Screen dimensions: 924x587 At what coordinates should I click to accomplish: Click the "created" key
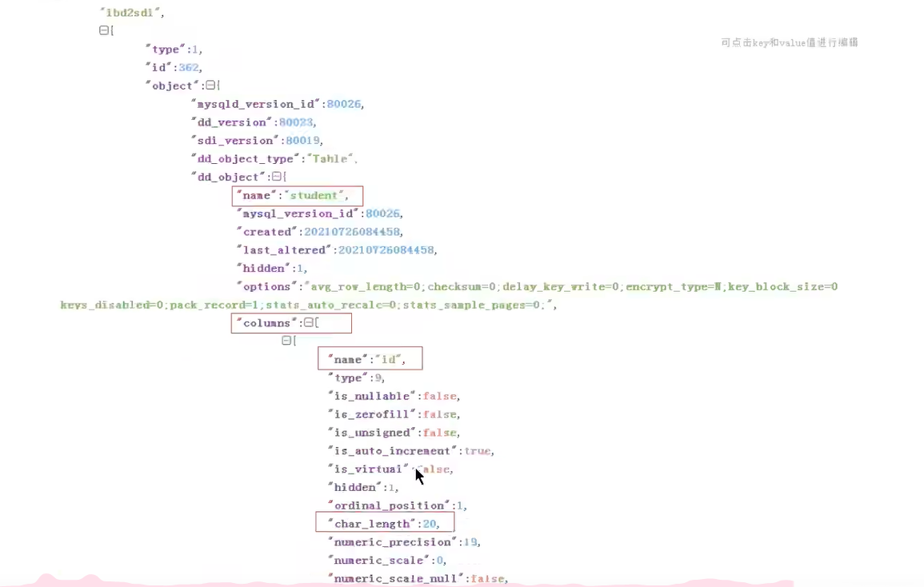(x=267, y=232)
